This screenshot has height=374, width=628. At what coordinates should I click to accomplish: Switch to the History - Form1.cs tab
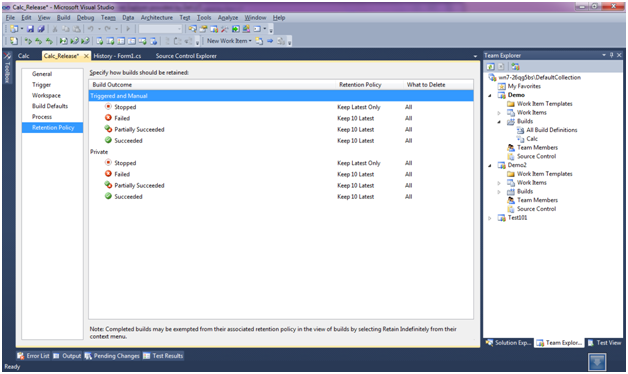click(117, 56)
